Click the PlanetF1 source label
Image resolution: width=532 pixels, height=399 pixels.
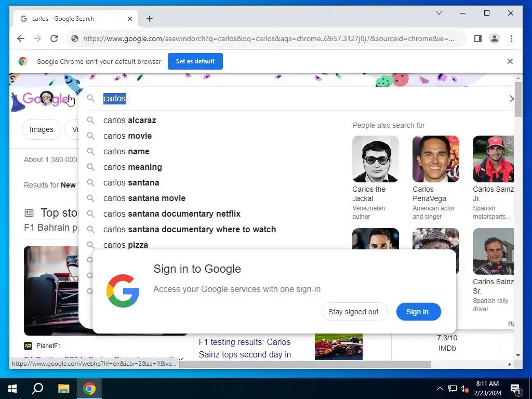(x=49, y=345)
